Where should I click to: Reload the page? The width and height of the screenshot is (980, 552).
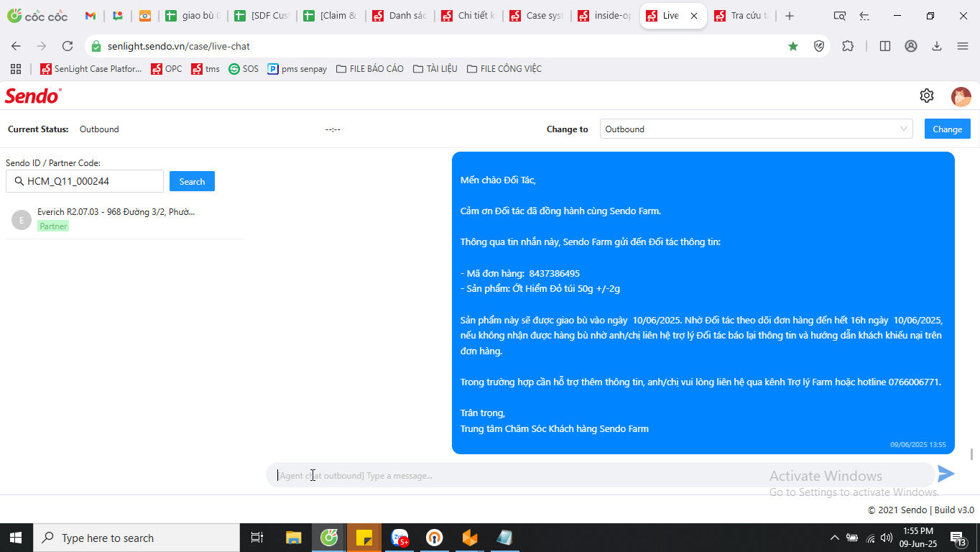tap(68, 46)
